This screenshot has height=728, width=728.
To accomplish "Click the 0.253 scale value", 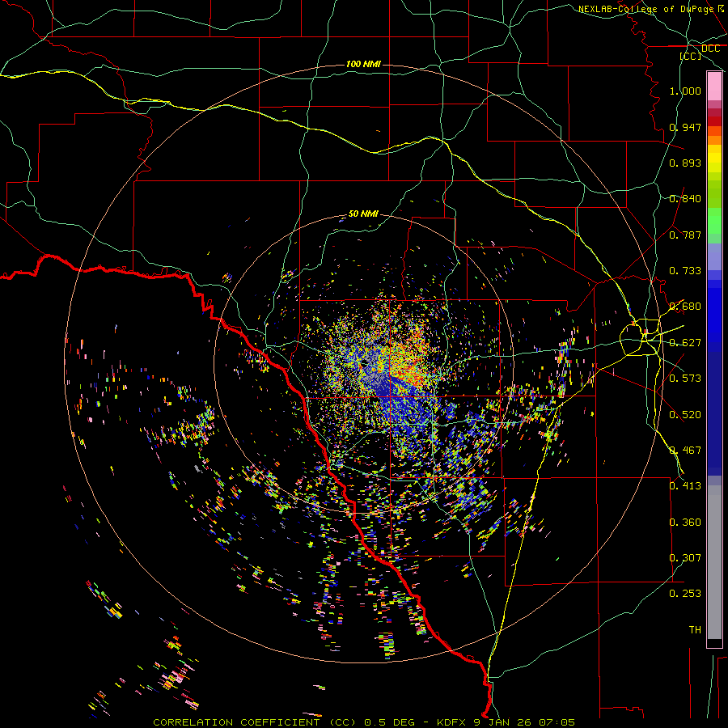I will 685,594.
